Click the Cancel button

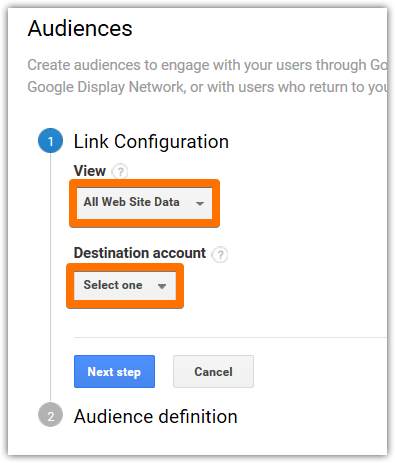tap(213, 371)
